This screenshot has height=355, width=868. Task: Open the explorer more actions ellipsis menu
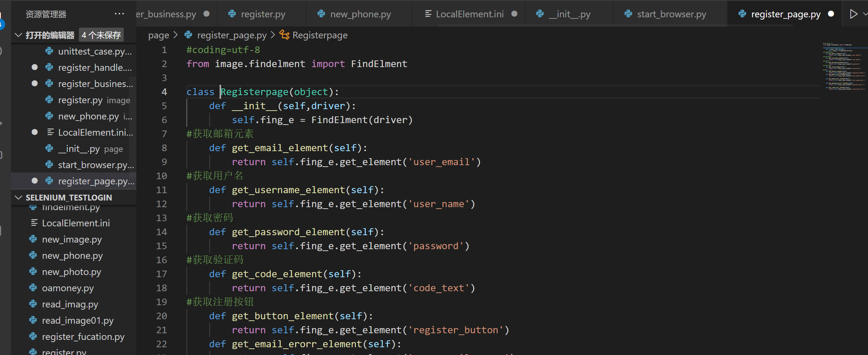pyautogui.click(x=119, y=14)
